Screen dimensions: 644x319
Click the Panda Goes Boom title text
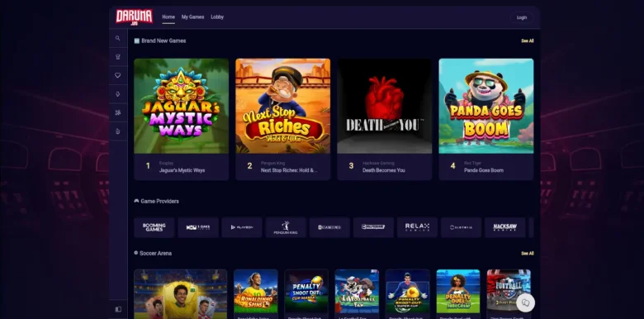[x=484, y=170]
